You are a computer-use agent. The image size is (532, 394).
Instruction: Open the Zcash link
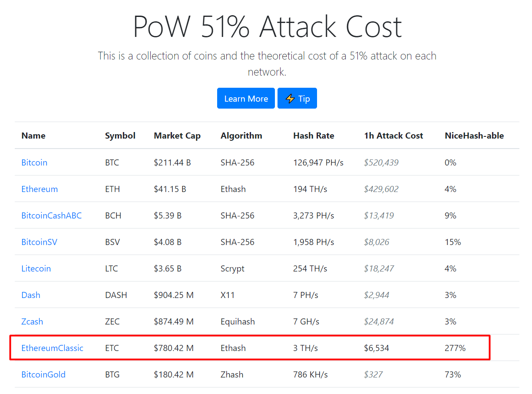[x=32, y=321]
